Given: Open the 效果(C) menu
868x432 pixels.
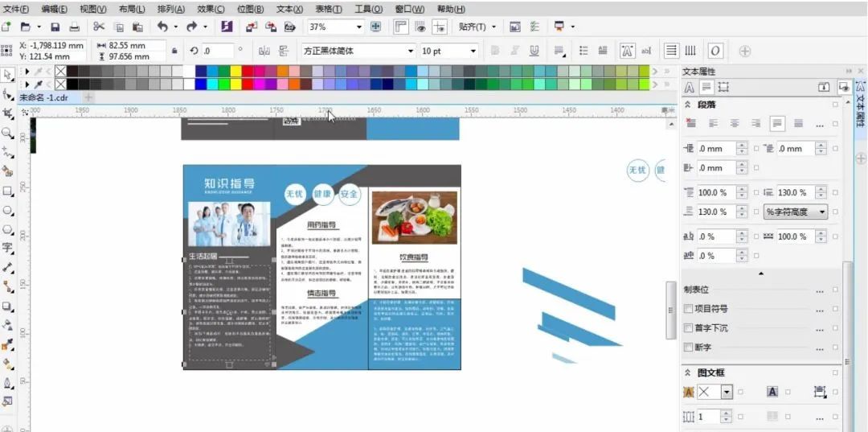Looking at the screenshot, I should (x=211, y=10).
